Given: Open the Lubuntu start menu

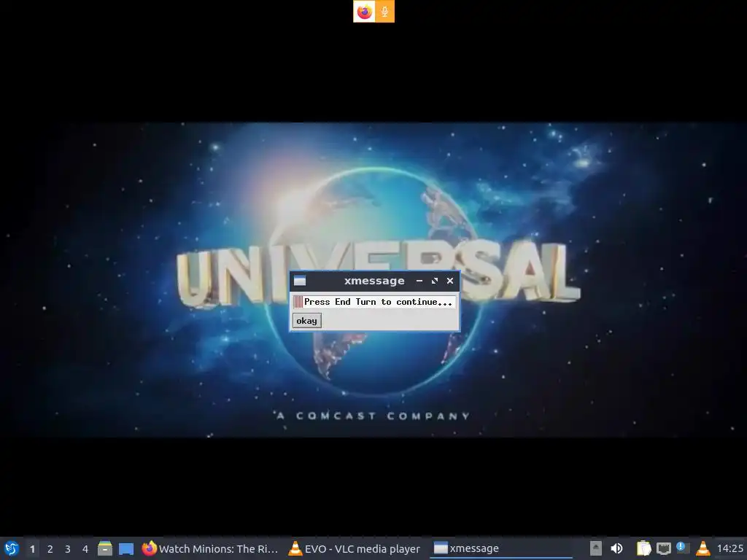Looking at the screenshot, I should pyautogui.click(x=12, y=548).
